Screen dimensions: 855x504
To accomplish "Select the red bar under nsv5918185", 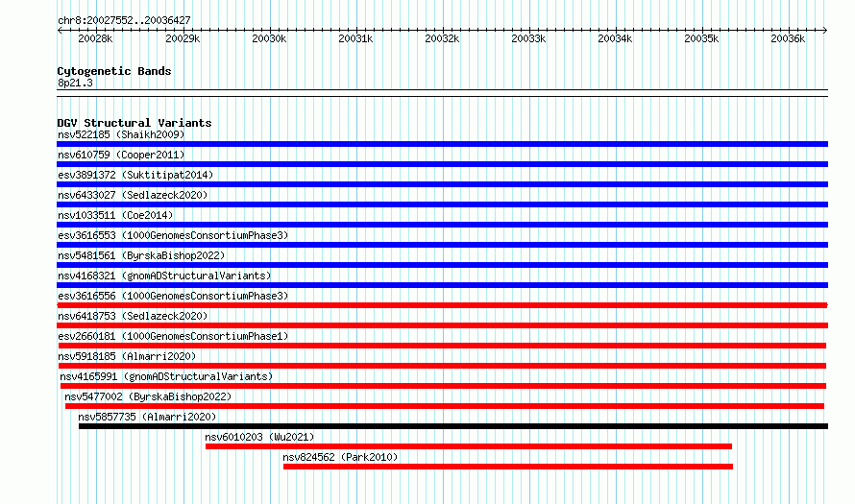I will pyautogui.click(x=442, y=366).
